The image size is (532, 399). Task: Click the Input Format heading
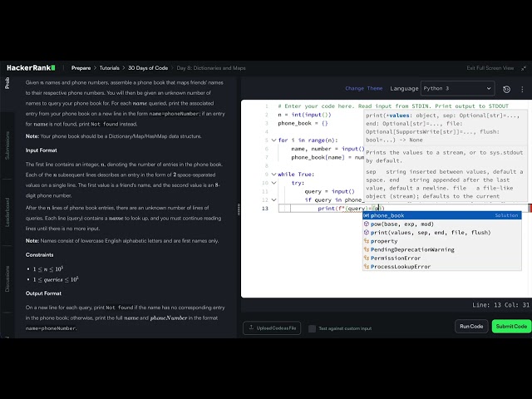(42, 150)
